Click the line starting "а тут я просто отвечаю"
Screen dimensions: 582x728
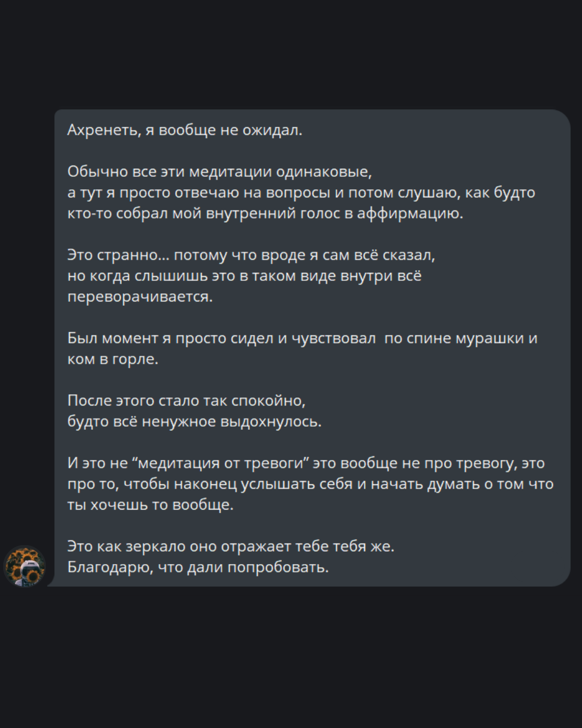301,193
